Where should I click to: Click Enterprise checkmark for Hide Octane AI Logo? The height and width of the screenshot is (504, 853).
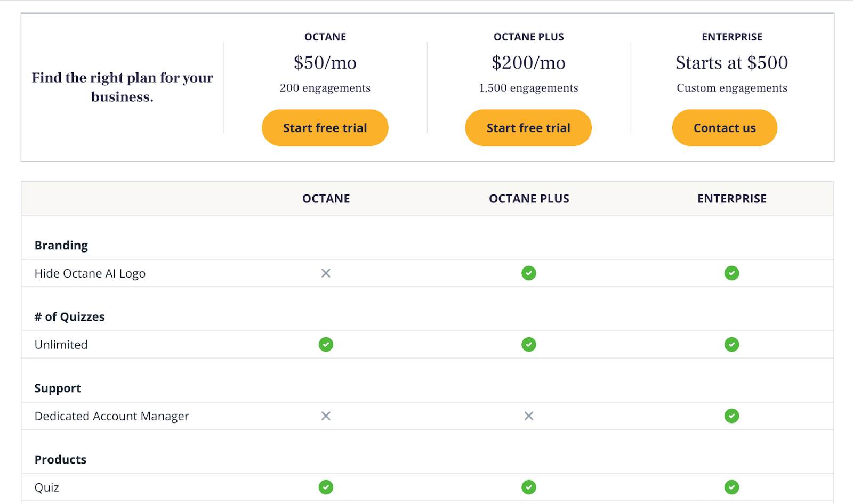tap(731, 273)
